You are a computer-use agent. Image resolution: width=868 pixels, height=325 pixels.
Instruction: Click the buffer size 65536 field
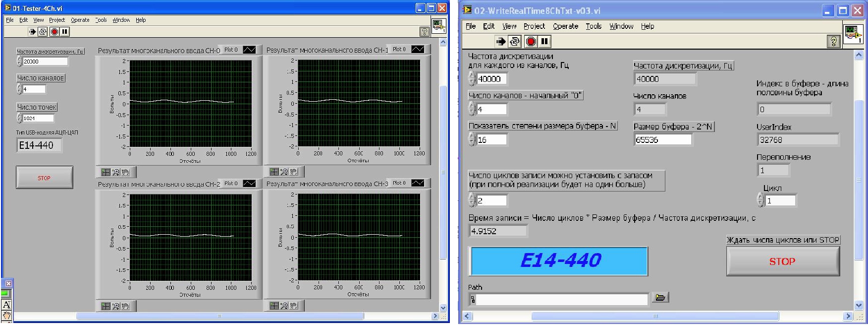click(x=663, y=140)
